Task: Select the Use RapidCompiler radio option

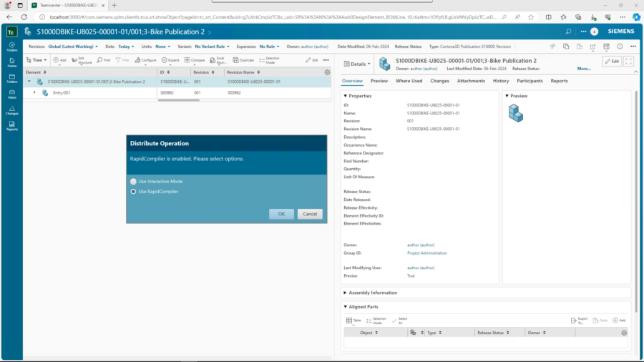Action: point(133,192)
